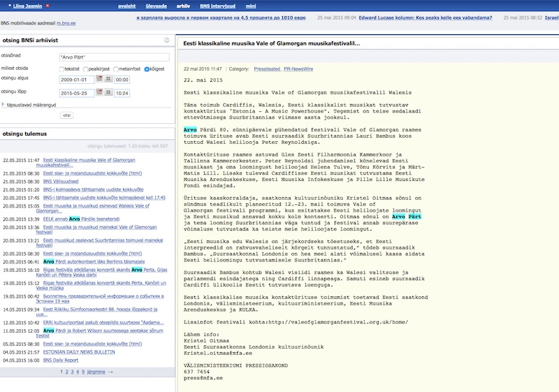Open result ESTONIAN DAILY NEWS BULLETIN
The height and width of the screenshot is (392, 559).
(79, 352)
